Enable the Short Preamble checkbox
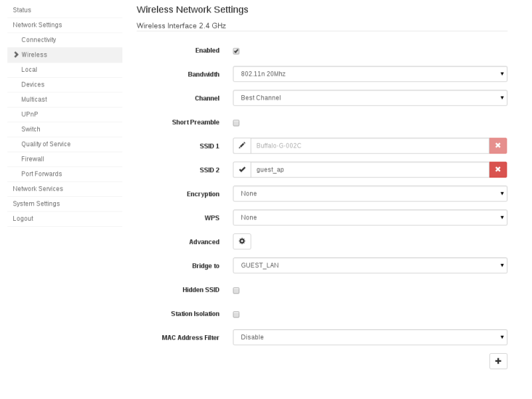Viewport: 532px width, 399px height. pos(236,123)
